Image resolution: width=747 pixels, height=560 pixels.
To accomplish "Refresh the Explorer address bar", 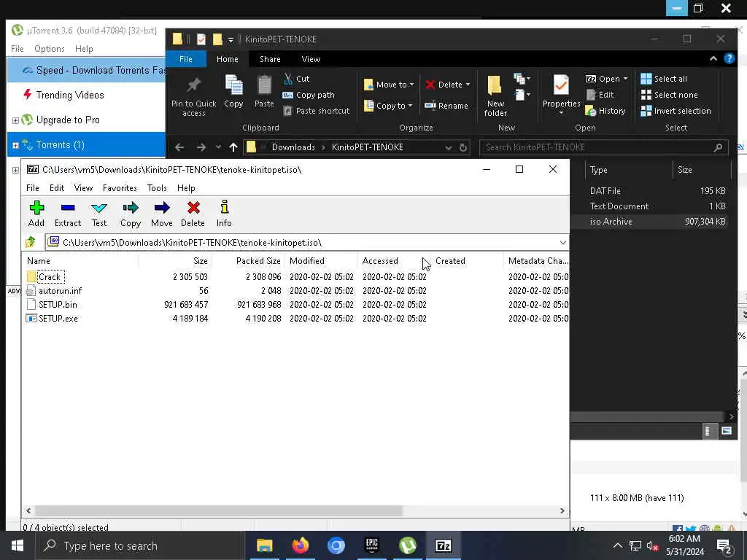I will tap(462, 147).
